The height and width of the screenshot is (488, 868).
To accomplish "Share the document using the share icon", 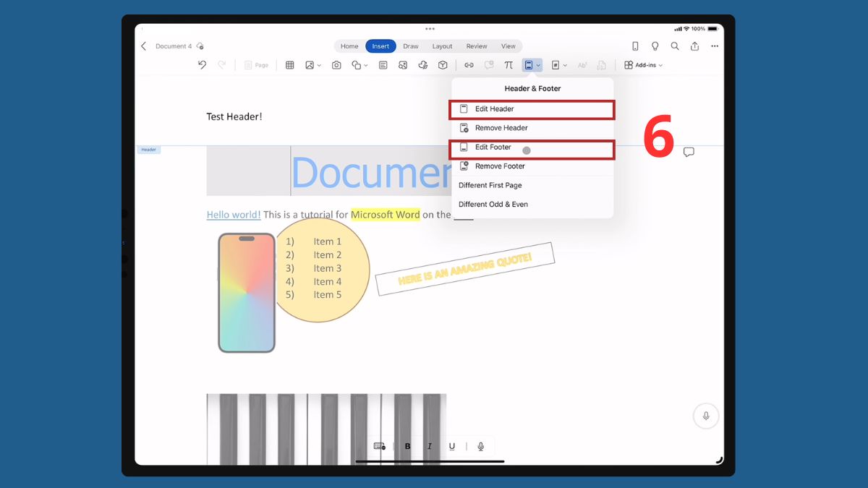I will (x=694, y=46).
